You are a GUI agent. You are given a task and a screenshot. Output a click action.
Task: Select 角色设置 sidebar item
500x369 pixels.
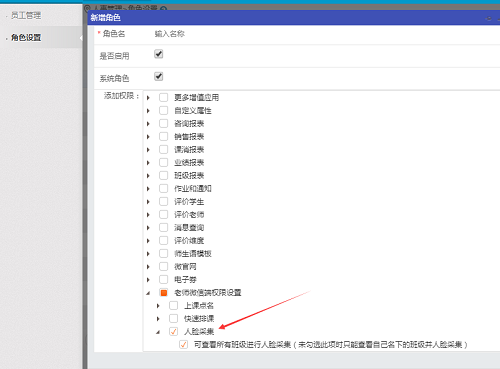26,38
